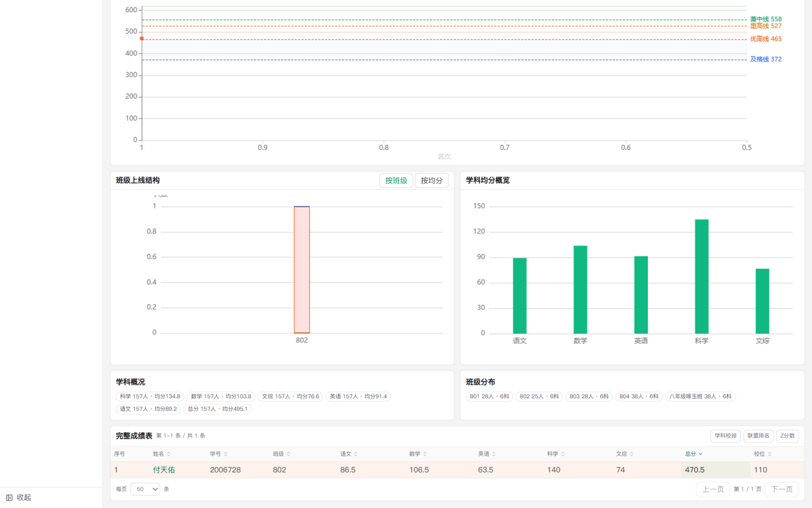Select the 数学 157人 均分103.8 tag
812x508 pixels.
point(221,396)
